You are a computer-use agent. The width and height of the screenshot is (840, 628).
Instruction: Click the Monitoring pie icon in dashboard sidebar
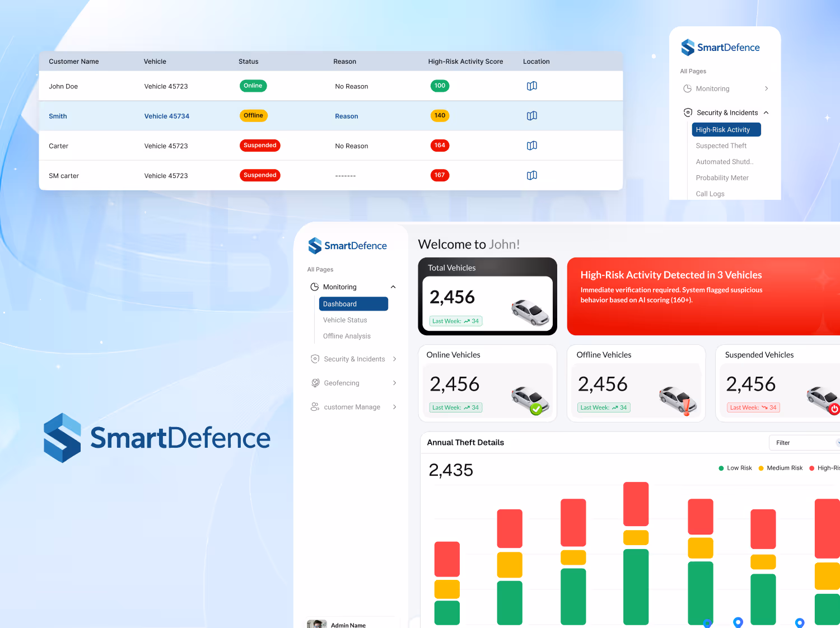(x=315, y=287)
